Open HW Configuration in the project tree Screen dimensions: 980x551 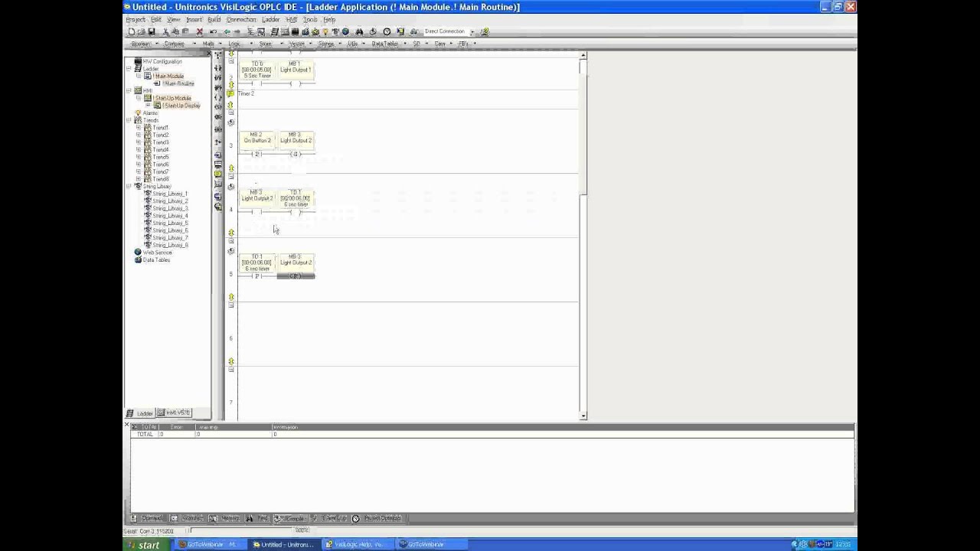click(x=162, y=61)
